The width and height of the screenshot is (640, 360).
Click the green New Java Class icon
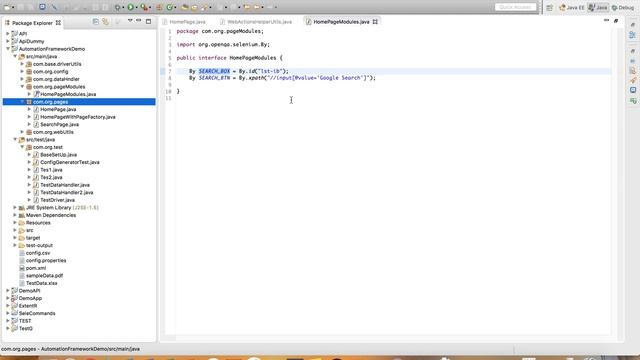169,7
